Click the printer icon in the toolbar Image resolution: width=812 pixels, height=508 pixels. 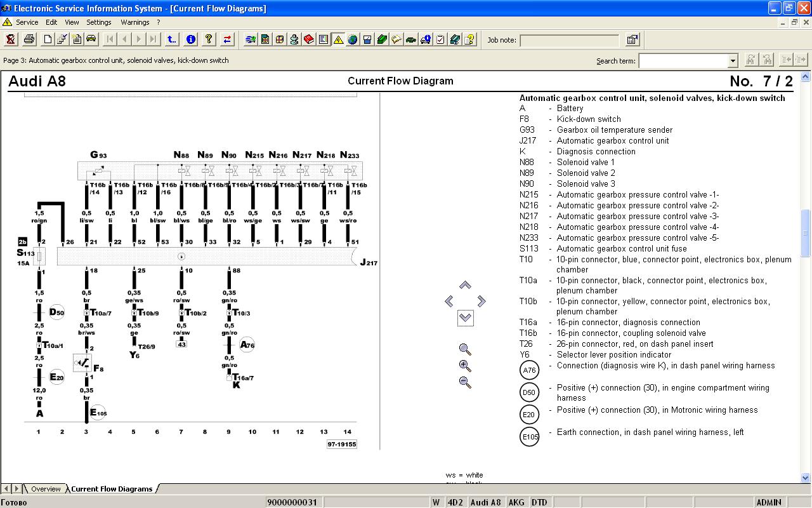click(29, 39)
